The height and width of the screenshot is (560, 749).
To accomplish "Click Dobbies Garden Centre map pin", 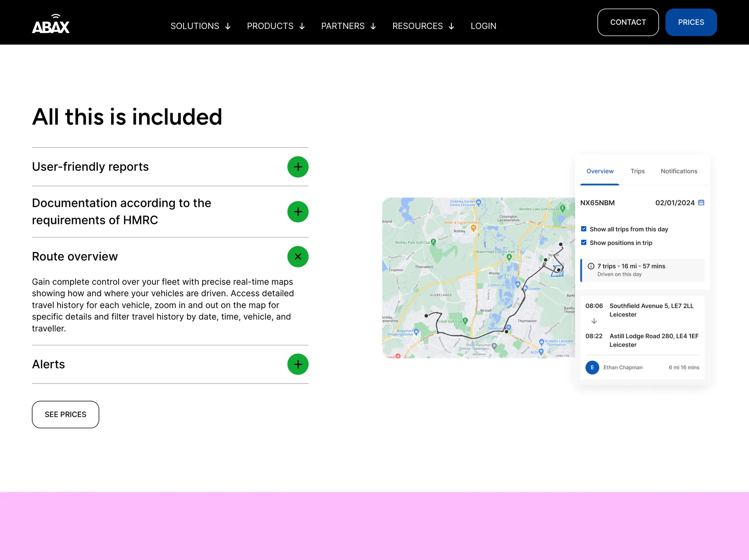I will [478, 203].
